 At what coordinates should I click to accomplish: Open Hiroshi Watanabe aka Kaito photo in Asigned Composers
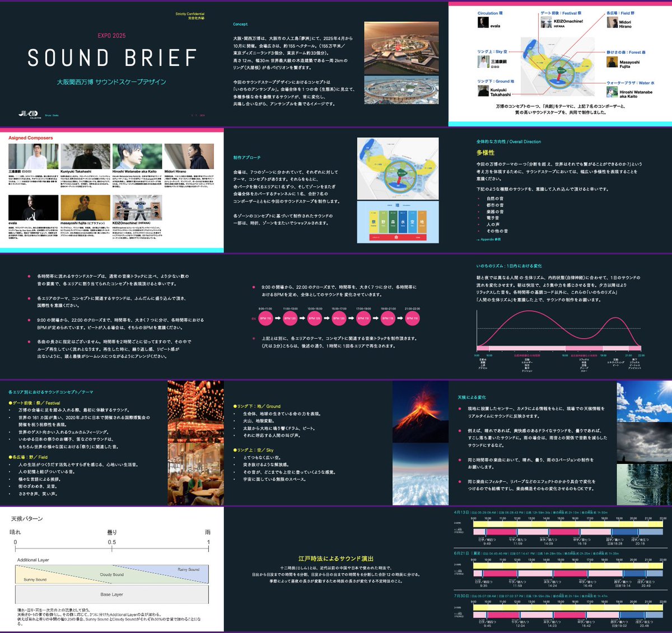pos(137,156)
